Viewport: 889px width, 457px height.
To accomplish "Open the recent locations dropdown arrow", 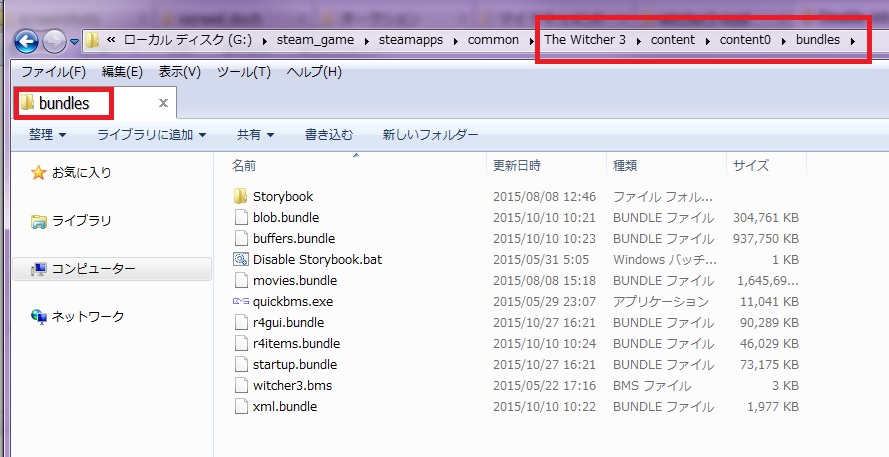I will click(74, 42).
